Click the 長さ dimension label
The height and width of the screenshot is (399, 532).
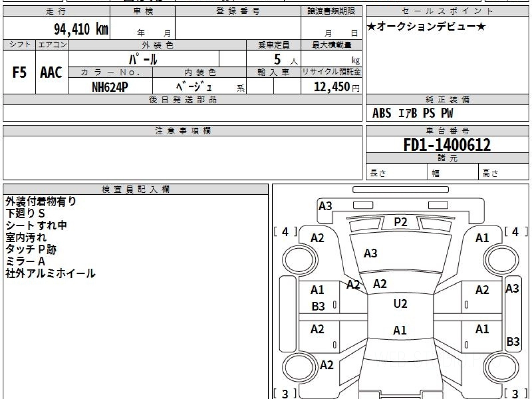coord(378,173)
